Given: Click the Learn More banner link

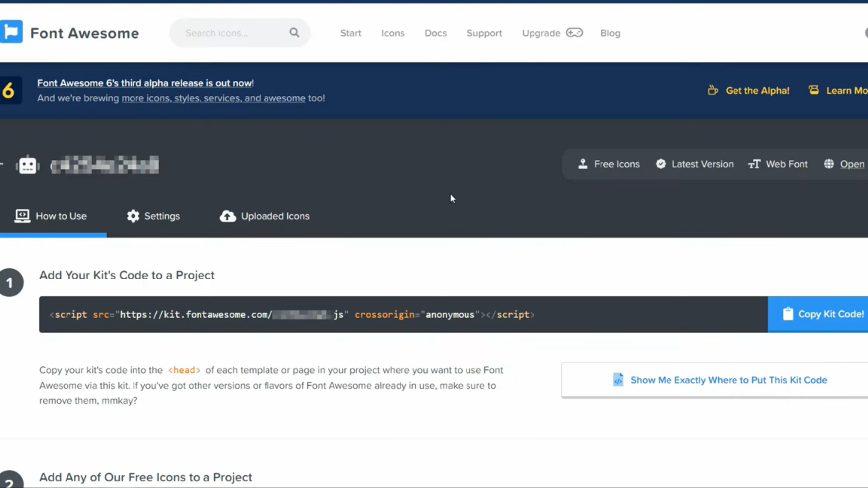Looking at the screenshot, I should click(847, 90).
